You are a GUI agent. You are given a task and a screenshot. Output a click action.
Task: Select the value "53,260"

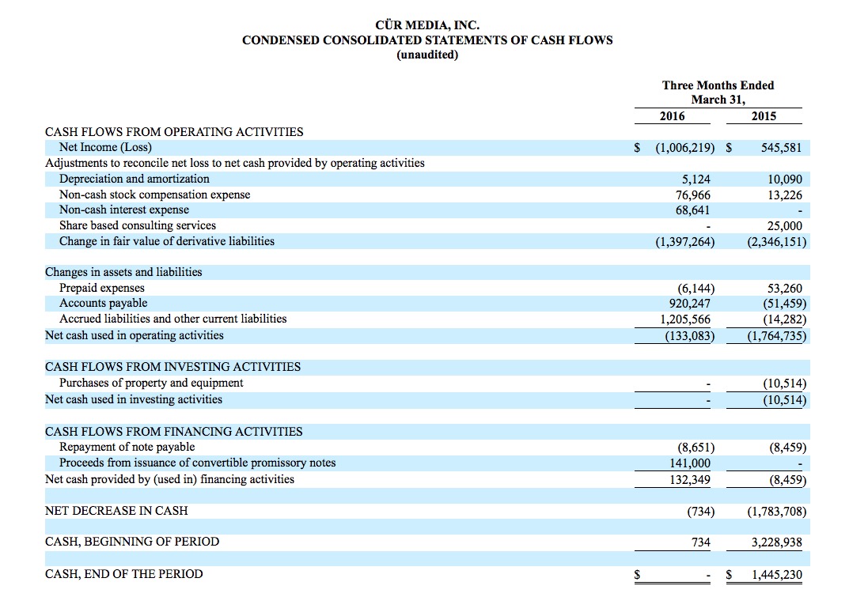pyautogui.click(x=784, y=289)
